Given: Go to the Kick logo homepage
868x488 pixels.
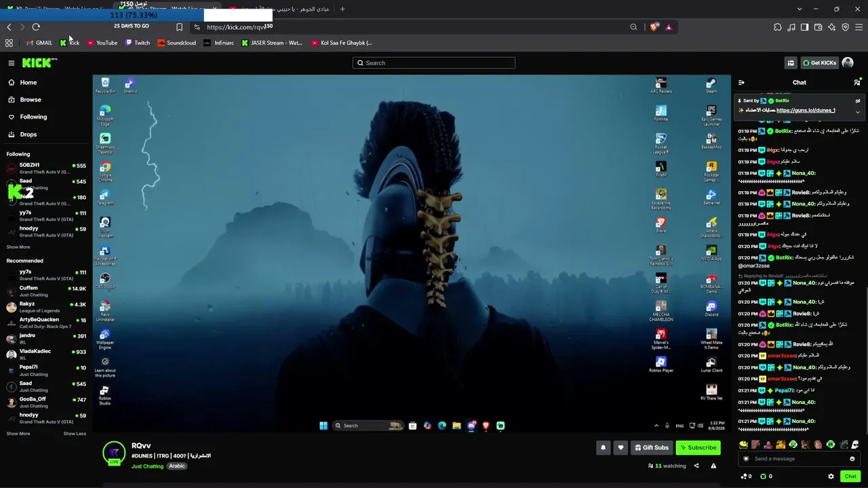Looking at the screenshot, I should point(39,63).
